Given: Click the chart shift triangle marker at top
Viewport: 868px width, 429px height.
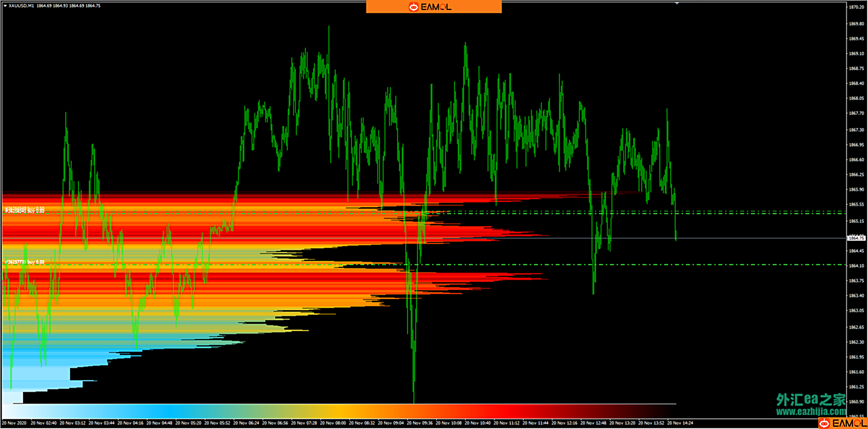Looking at the screenshot, I should pyautogui.click(x=677, y=3).
